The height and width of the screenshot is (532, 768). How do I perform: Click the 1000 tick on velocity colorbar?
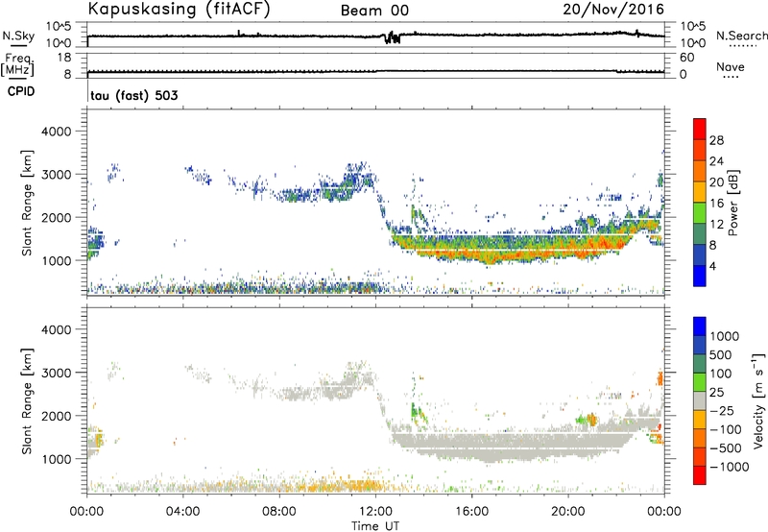tap(725, 336)
